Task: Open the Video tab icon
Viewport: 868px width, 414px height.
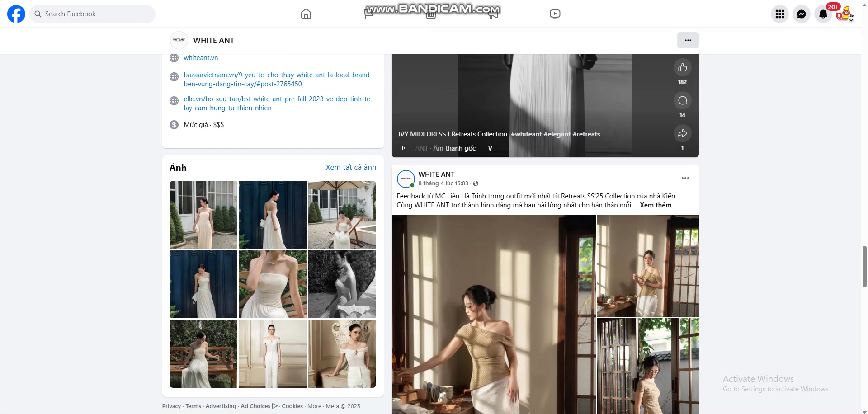Action: point(555,14)
